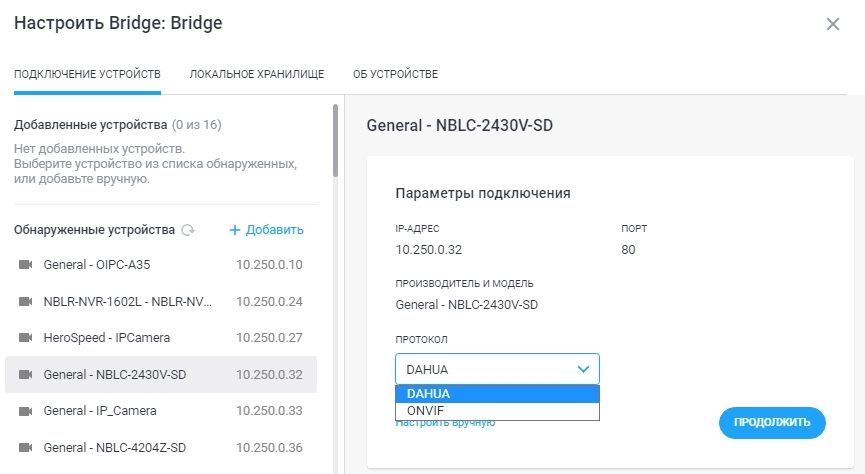The image size is (865, 474).
Task: Click the Добавленные устройства heading
Action: pos(90,125)
